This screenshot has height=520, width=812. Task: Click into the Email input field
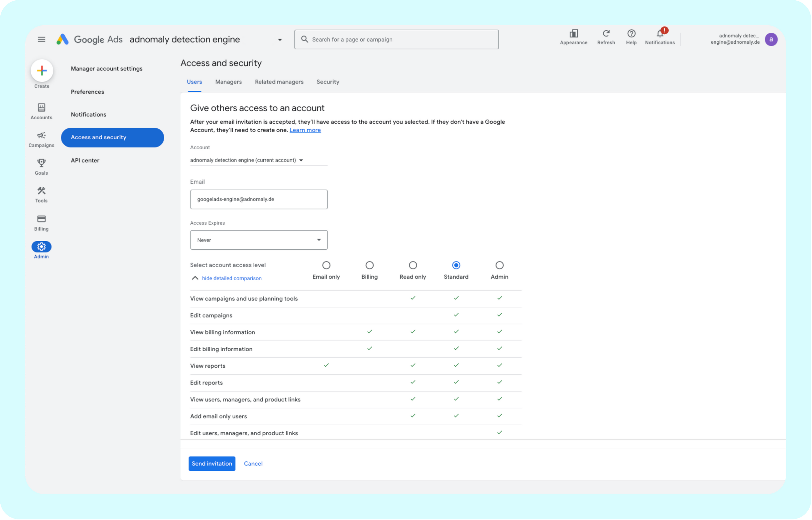point(259,199)
